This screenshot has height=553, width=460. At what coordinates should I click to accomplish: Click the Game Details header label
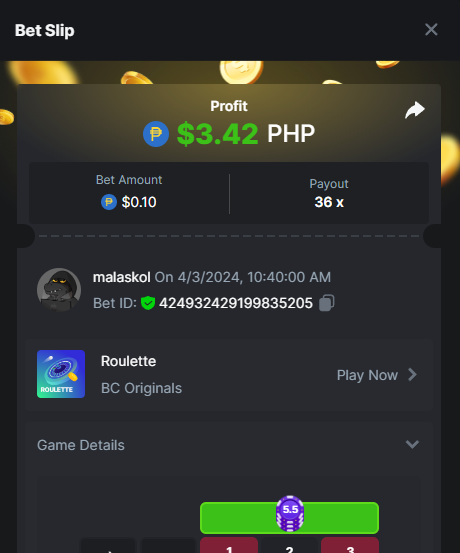(81, 445)
